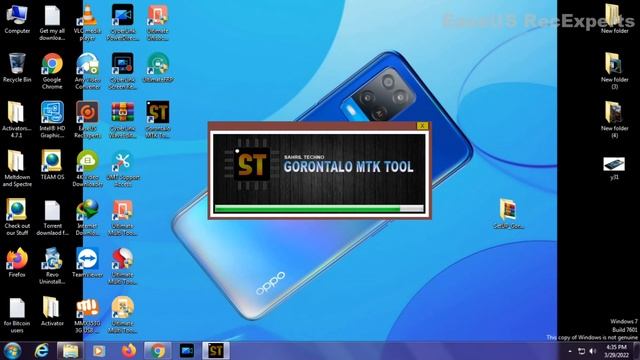Open TeamViewer desktop shortcut
The width and height of the screenshot is (640, 360).
[87, 262]
